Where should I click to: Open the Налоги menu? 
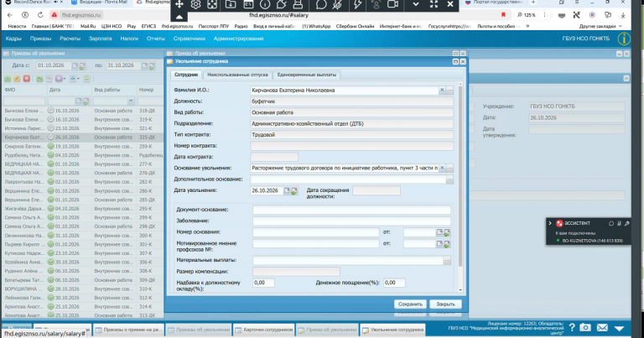(x=129, y=39)
